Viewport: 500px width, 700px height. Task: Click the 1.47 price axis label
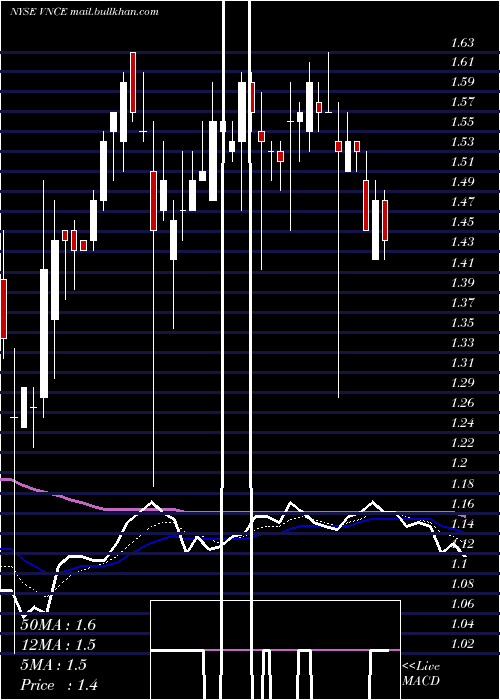462,202
